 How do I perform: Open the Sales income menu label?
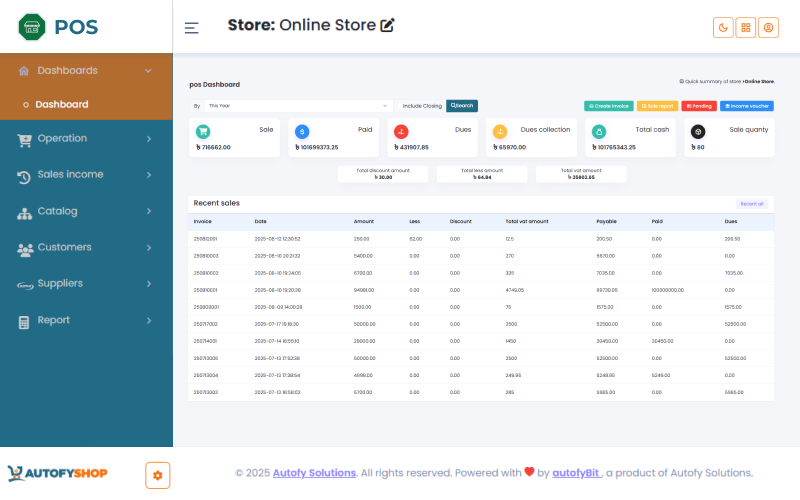pyautogui.click(x=70, y=174)
